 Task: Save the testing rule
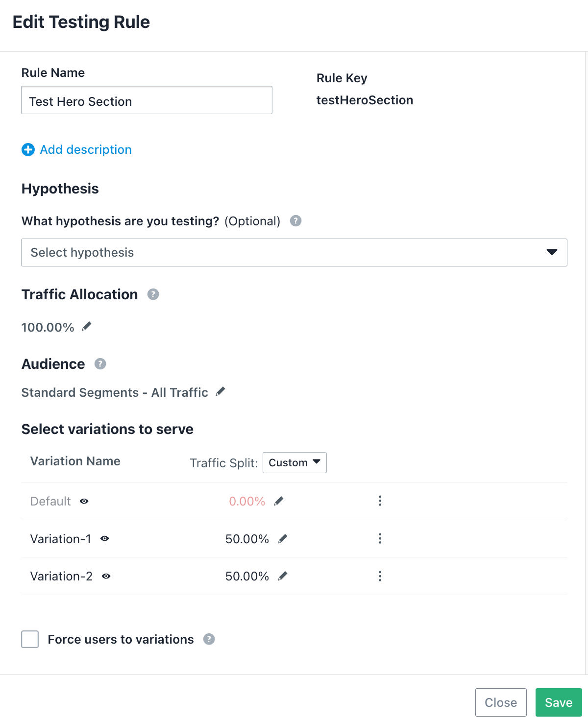click(559, 702)
